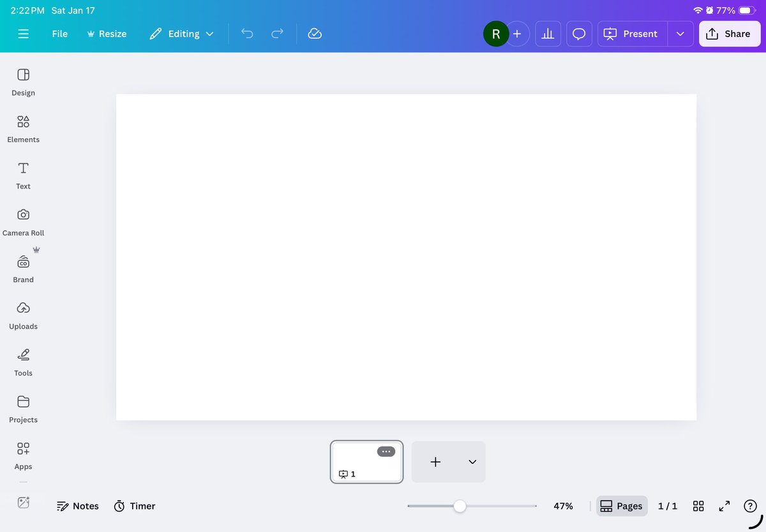Open the Design panel
This screenshot has height=532, width=766.
(24, 82)
